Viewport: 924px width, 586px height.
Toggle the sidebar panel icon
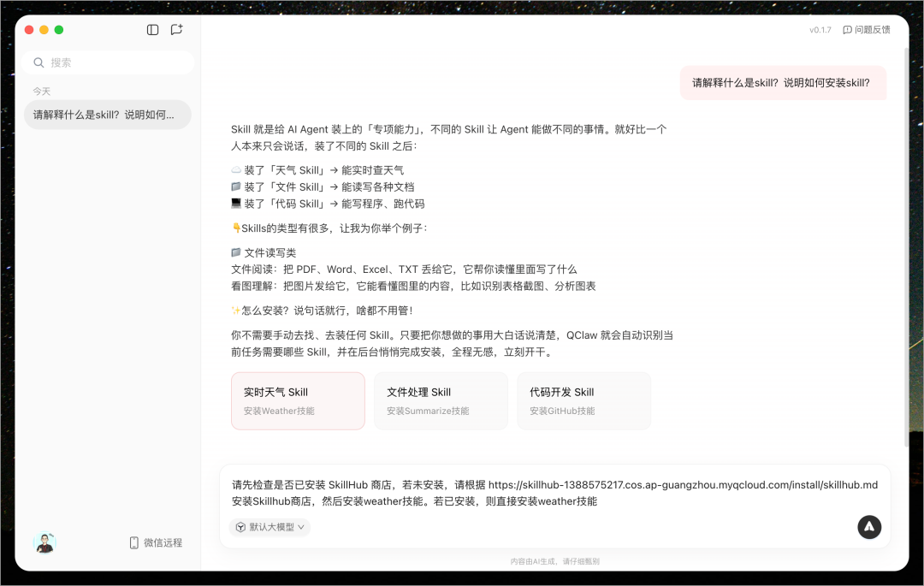pos(152,29)
